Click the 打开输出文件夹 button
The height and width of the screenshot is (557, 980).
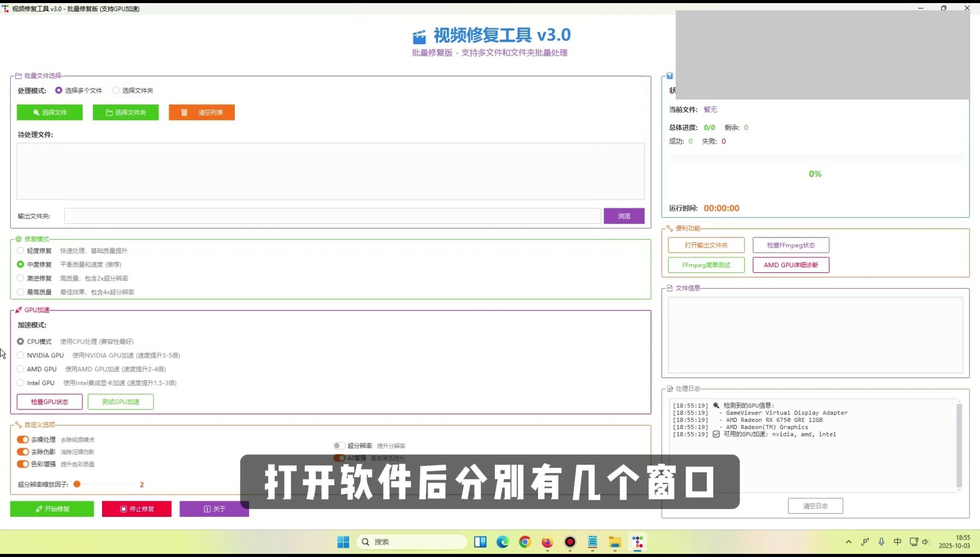[706, 245]
